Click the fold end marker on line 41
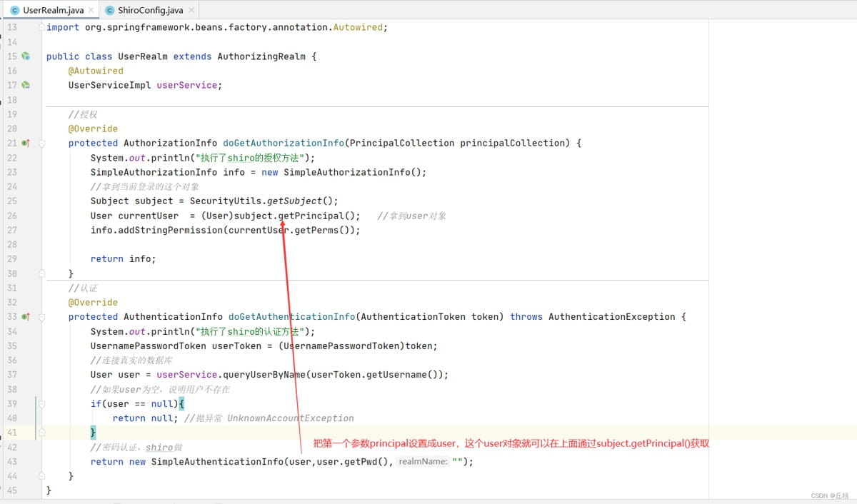 click(x=41, y=433)
